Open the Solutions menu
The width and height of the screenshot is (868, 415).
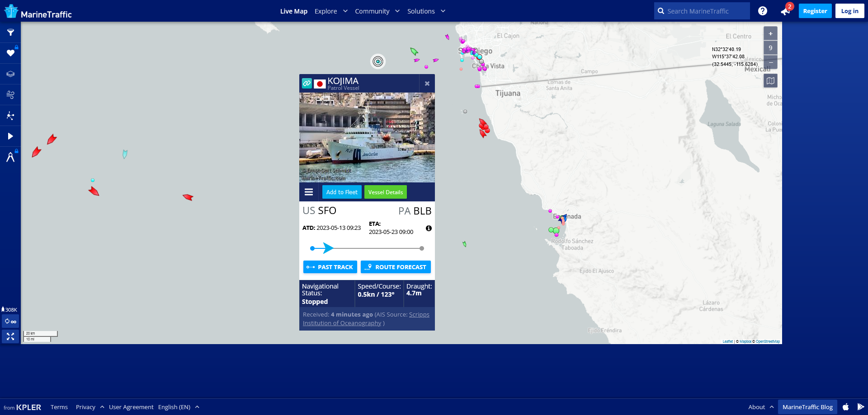pos(421,11)
